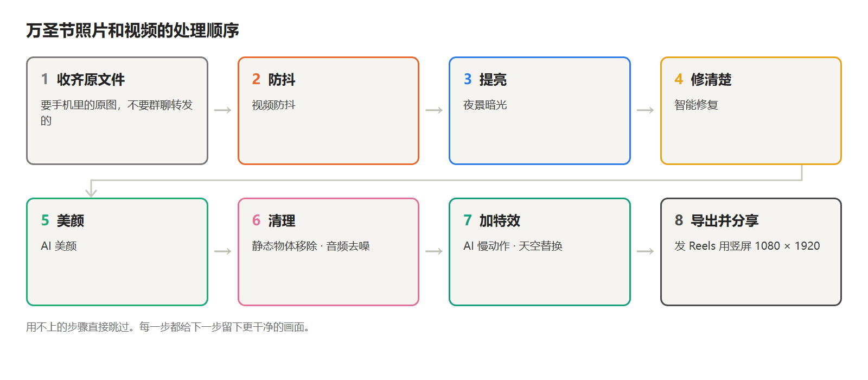Image resolution: width=868 pixels, height=380 pixels.
Task: Select step 8 heading 导出并分享
Action: click(724, 221)
